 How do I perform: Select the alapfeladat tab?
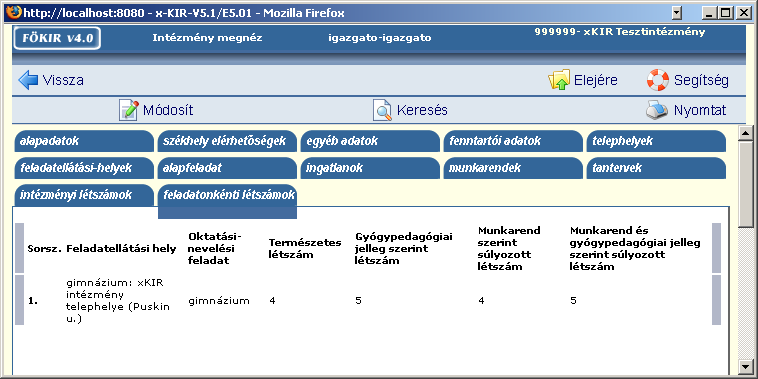click(x=227, y=168)
